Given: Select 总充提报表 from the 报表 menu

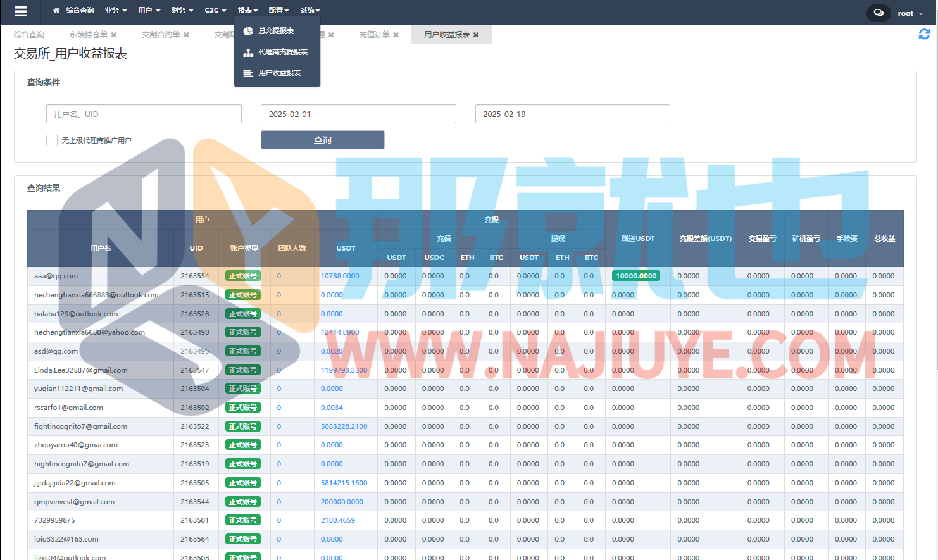Looking at the screenshot, I should (276, 31).
